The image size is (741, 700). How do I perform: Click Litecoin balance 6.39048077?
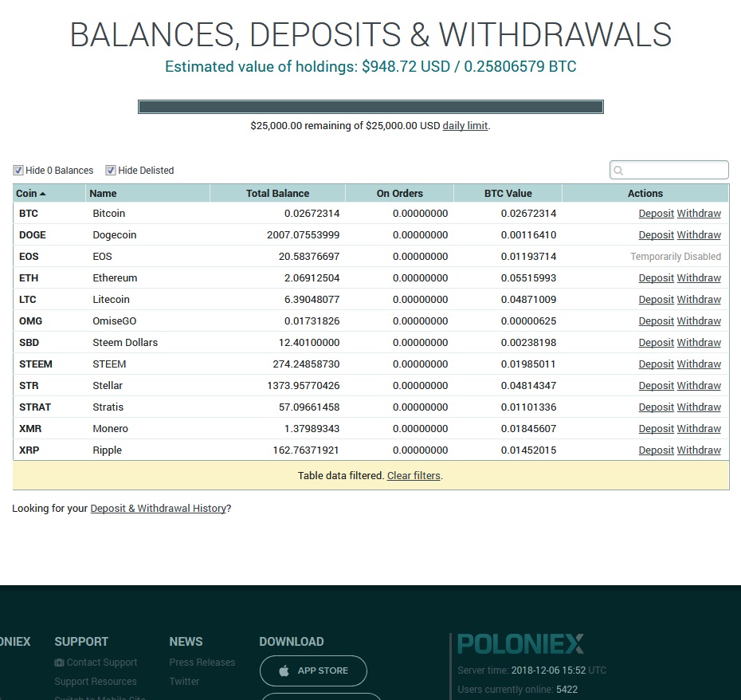(x=312, y=300)
